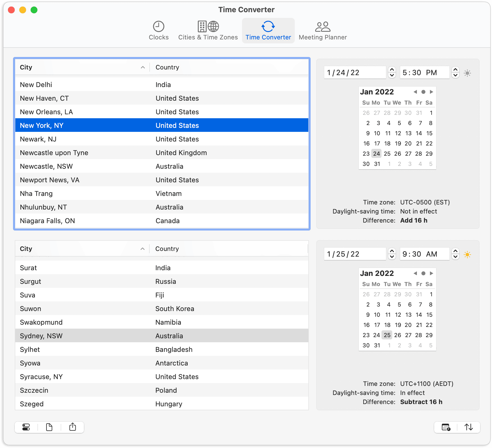Image resolution: width=492 pixels, height=448 pixels.
Task: Select Swakopmund row
Action: tap(162, 322)
